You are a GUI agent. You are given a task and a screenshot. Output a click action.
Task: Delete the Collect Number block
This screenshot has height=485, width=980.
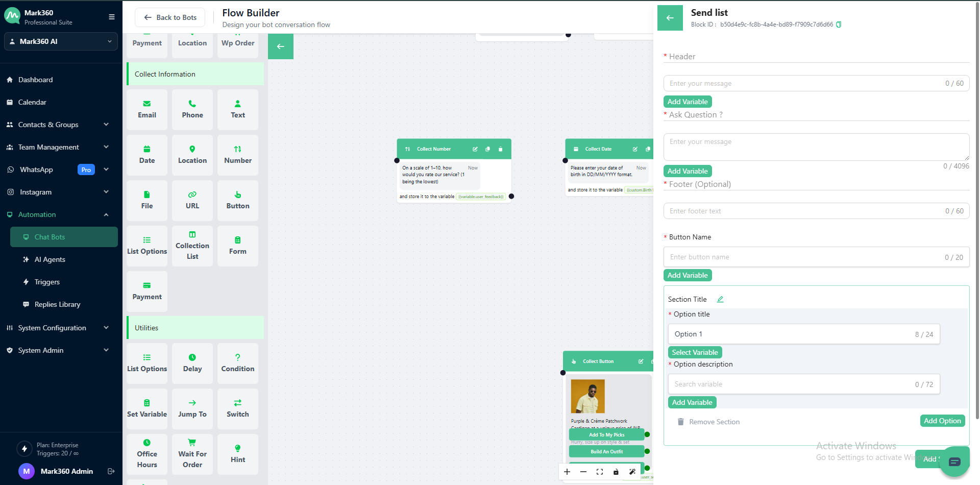coord(500,149)
